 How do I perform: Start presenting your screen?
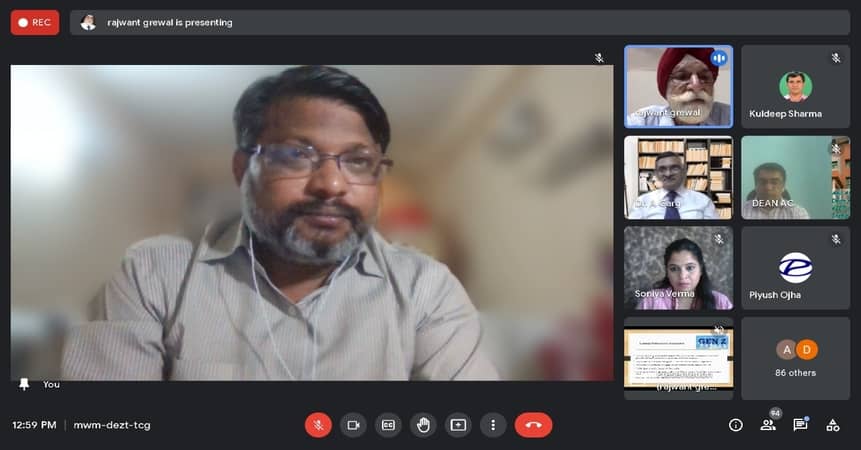click(458, 425)
